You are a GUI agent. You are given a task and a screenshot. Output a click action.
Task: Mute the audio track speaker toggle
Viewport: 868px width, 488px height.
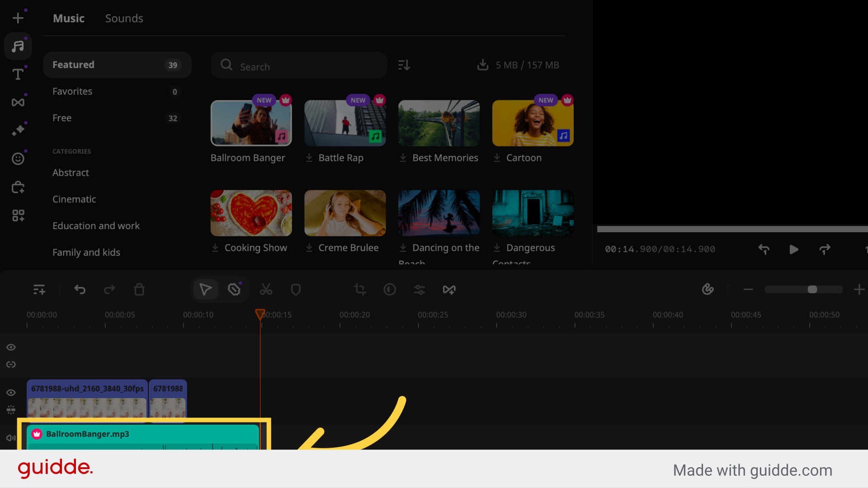coord(10,437)
